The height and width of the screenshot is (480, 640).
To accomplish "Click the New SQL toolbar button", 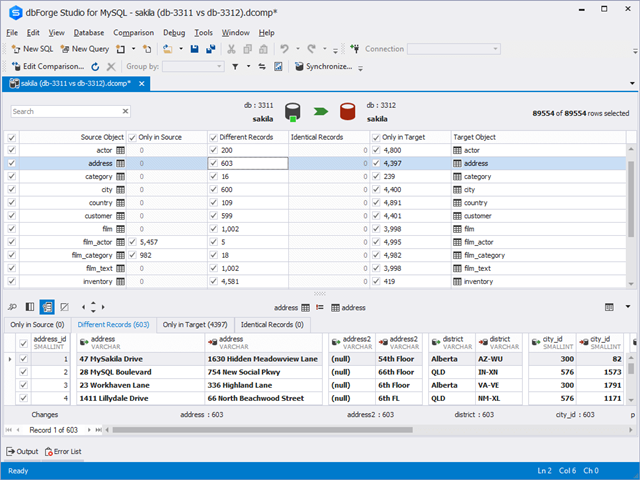I will (31, 48).
